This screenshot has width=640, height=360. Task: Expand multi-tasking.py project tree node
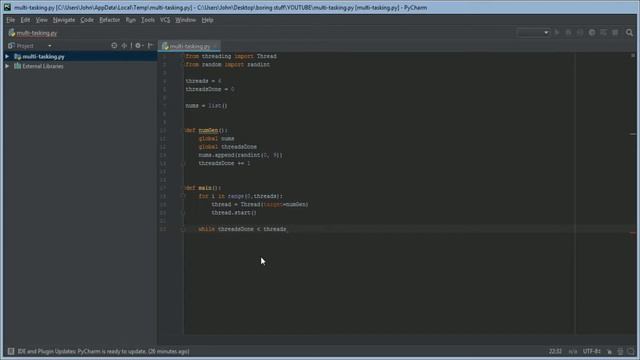(7, 57)
